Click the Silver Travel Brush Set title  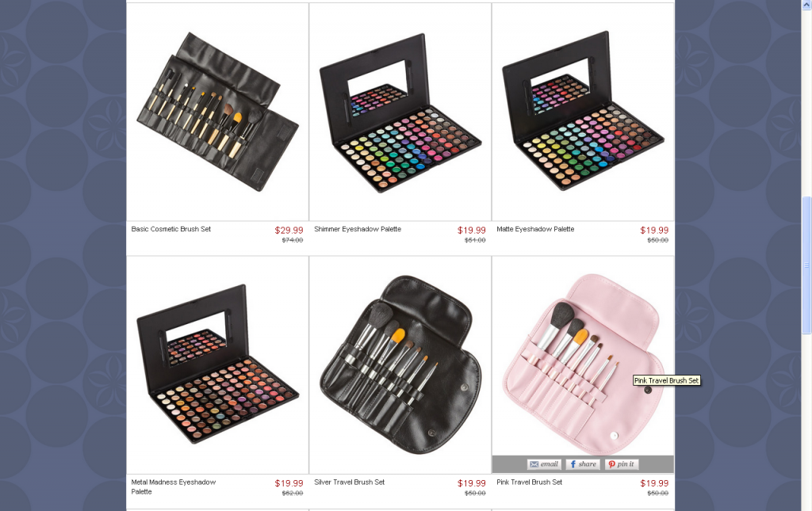pos(349,482)
